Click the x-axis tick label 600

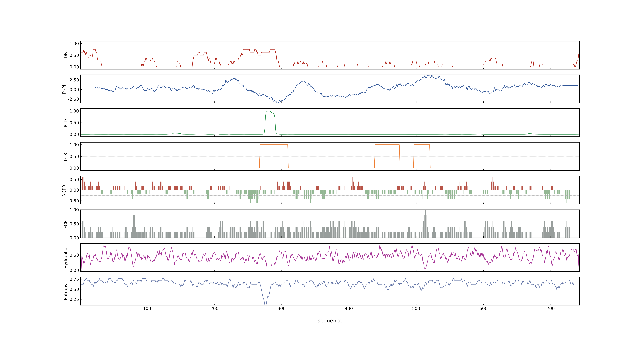[x=483, y=309]
